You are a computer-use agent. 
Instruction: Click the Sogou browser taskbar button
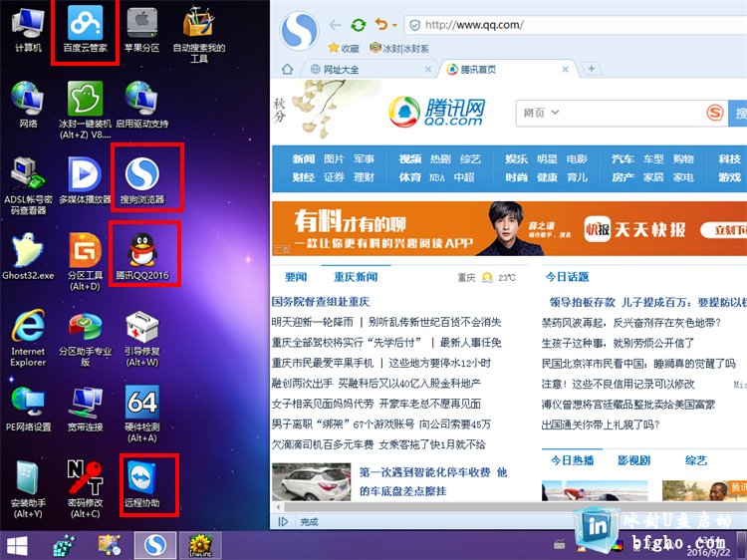[154, 545]
